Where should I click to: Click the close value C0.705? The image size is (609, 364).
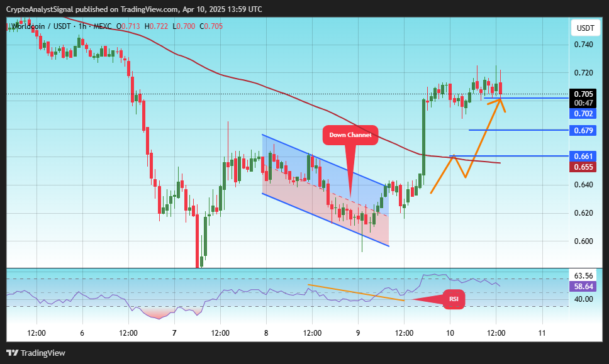click(x=211, y=26)
